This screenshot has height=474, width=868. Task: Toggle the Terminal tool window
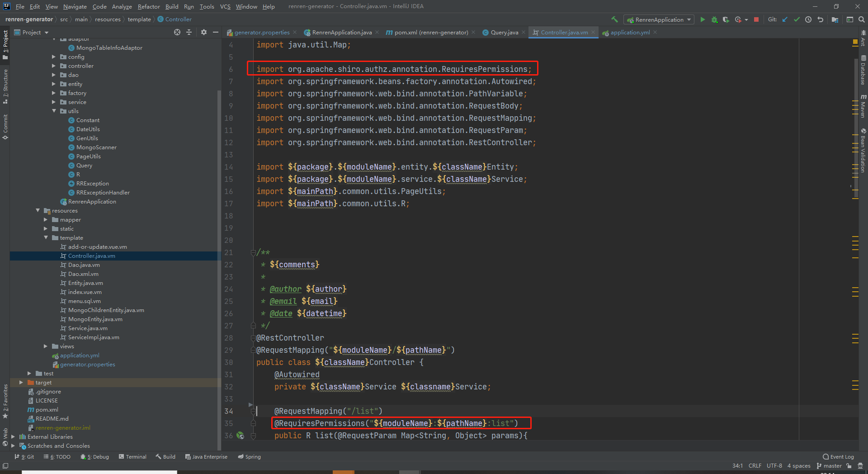(132, 457)
